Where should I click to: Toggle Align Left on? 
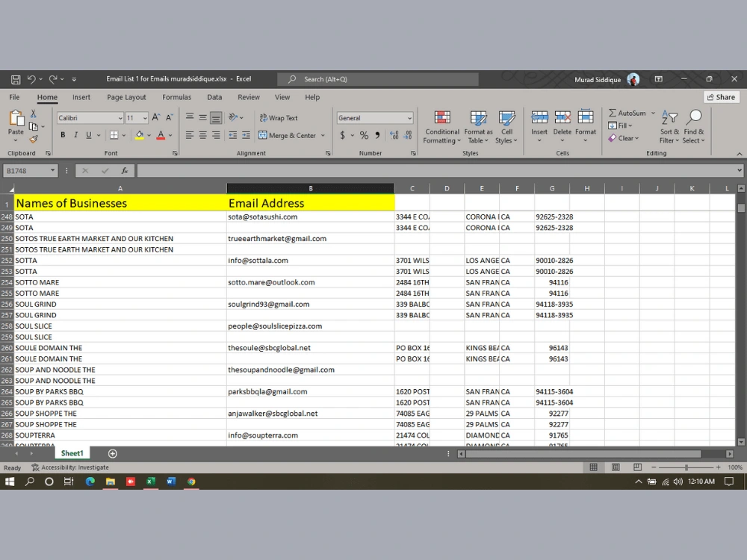tap(190, 136)
